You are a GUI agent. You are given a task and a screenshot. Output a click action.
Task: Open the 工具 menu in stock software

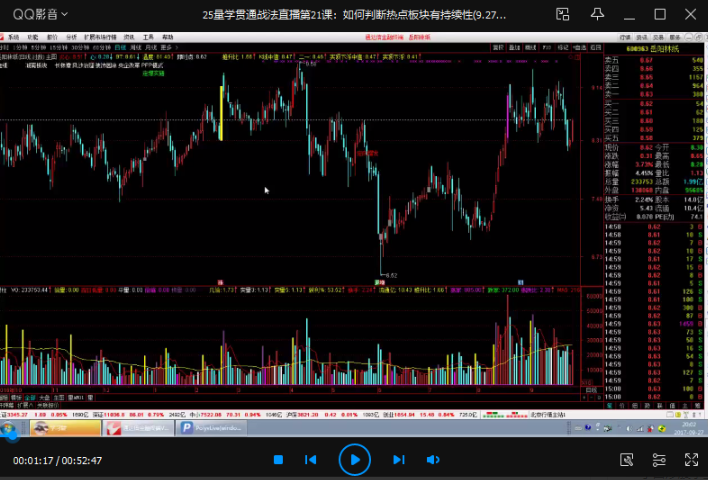click(x=148, y=36)
